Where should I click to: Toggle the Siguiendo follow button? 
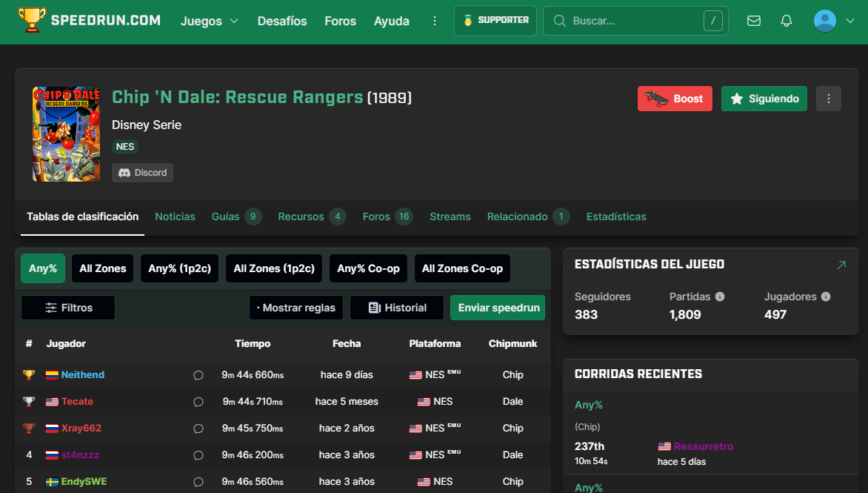click(x=764, y=99)
